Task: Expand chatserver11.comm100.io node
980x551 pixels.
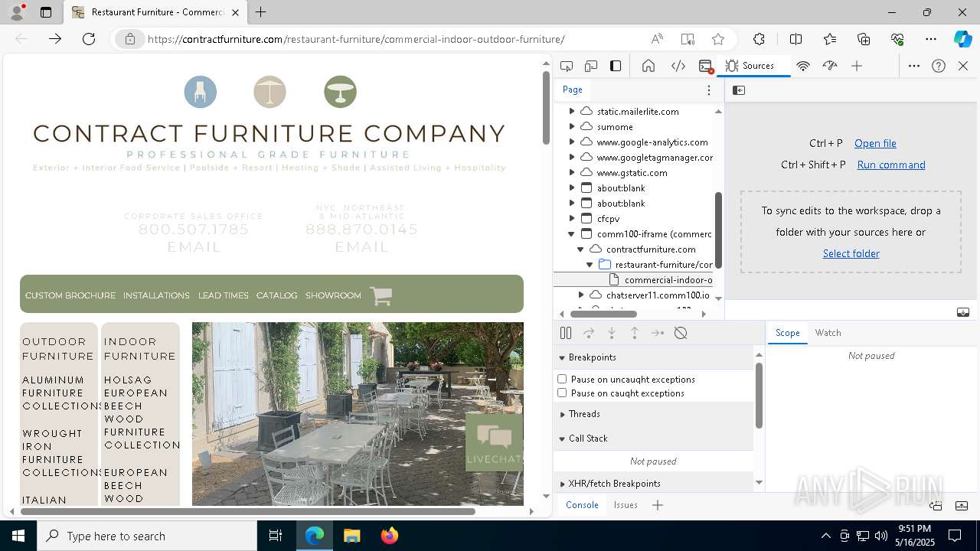Action: coord(581,295)
